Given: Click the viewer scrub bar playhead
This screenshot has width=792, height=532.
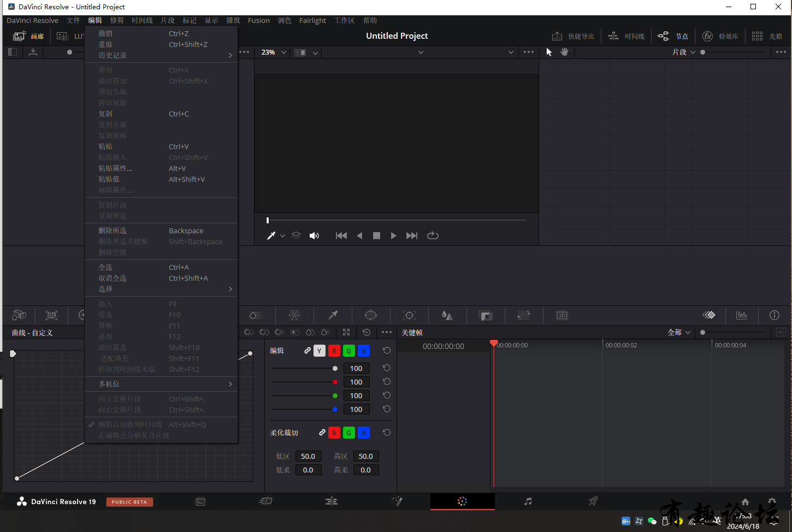Looking at the screenshot, I should (268, 220).
